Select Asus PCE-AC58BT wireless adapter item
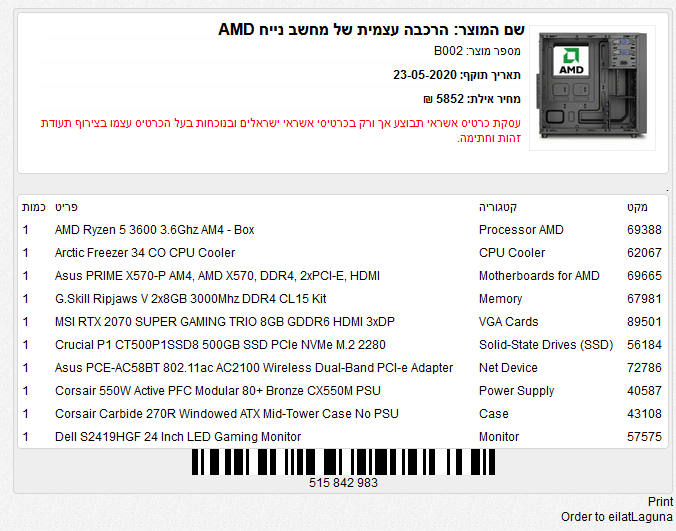The image size is (676, 531). tap(254, 368)
